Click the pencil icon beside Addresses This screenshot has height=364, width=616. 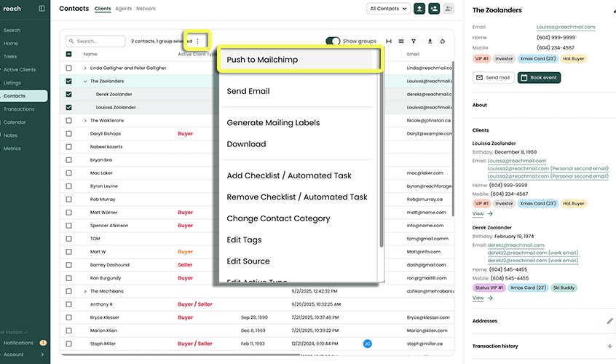coord(609,320)
